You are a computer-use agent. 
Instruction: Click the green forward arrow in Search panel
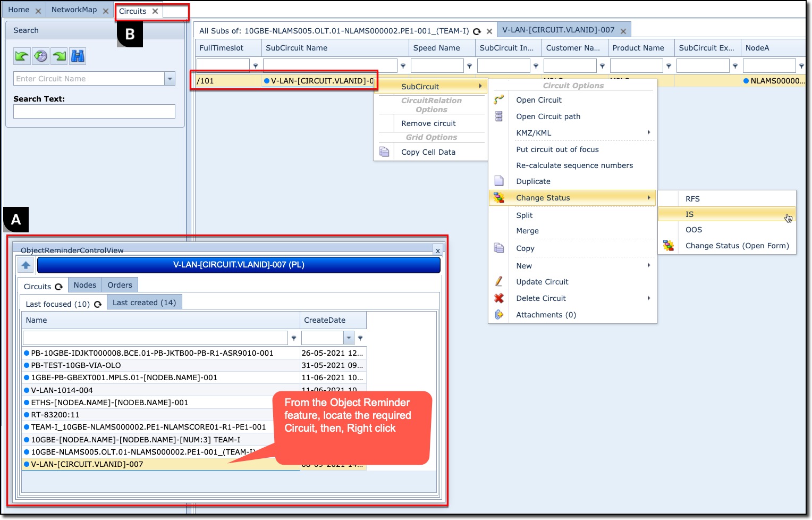[59, 56]
